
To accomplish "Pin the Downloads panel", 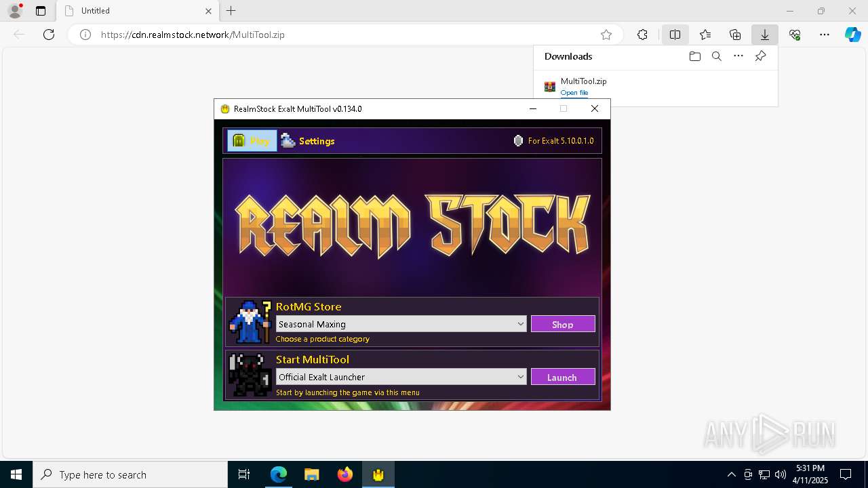I will pyautogui.click(x=760, y=56).
